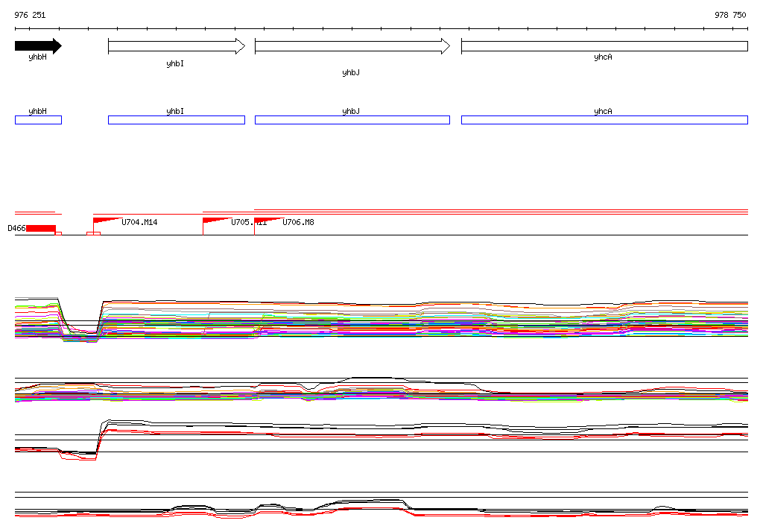Click the start coordinate 976 251
The width and height of the screenshot is (763, 532).
(x=30, y=15)
